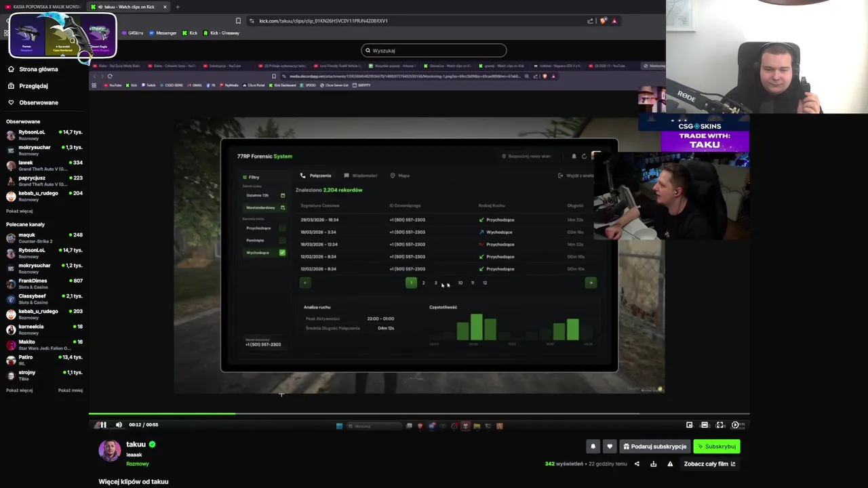This screenshot has height=488, width=868.
Task: Open Więcej klipów od takuu heading
Action: pyautogui.click(x=134, y=482)
